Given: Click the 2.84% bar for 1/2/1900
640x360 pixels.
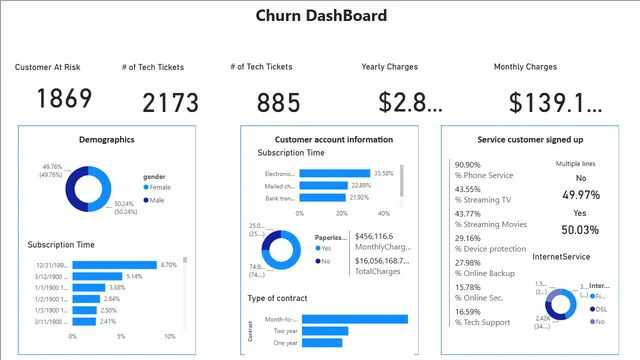Looking at the screenshot, I should point(86,299).
